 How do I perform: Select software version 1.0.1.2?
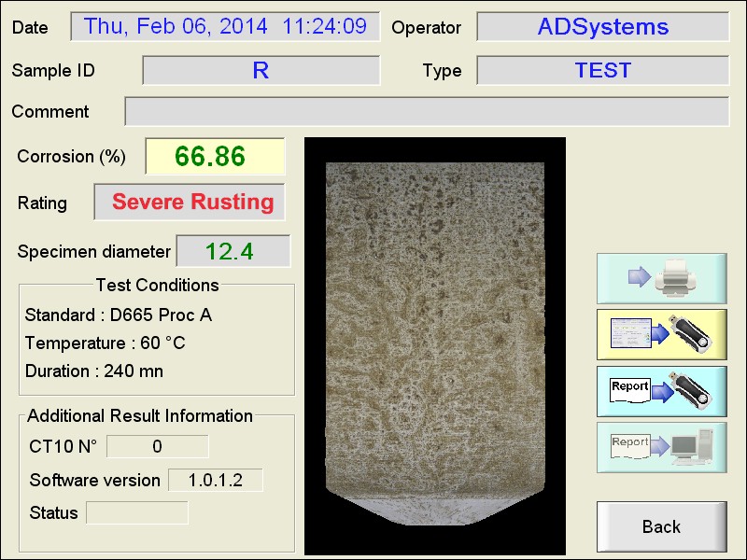216,480
